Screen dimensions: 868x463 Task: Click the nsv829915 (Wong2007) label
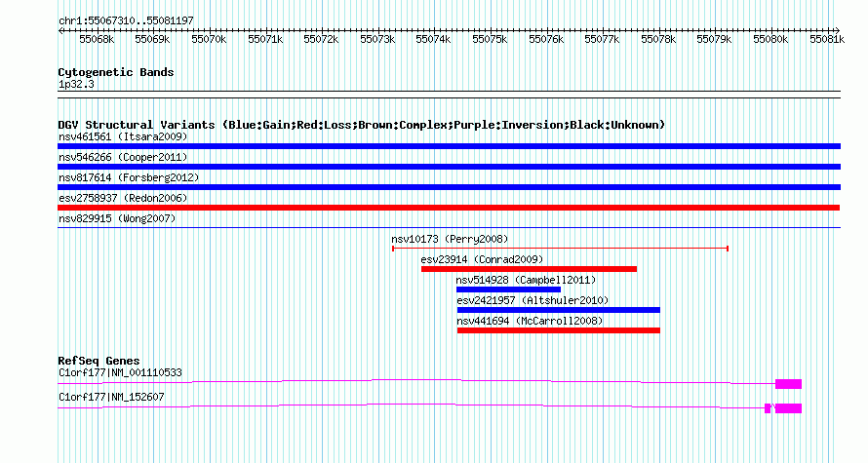click(117, 218)
